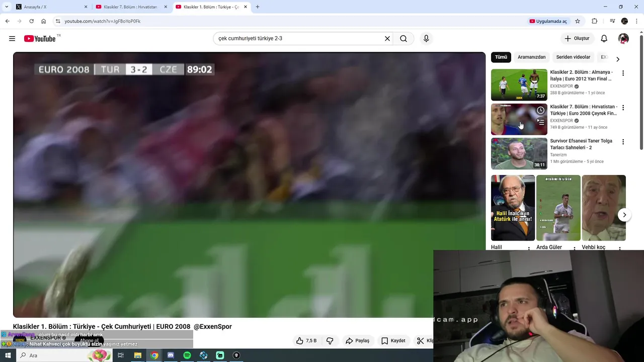Bookmark this page with the star icon
Viewport: 644px width, 362px height.
[578, 21]
